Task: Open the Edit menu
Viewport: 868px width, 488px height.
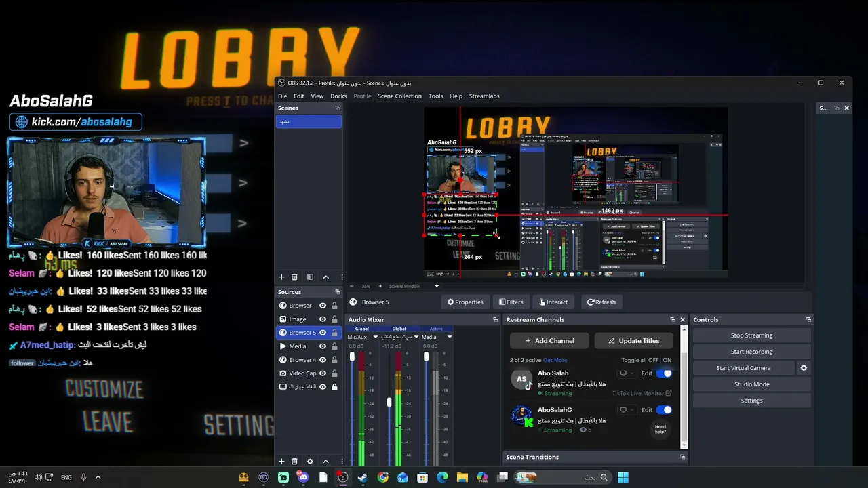Action: [x=298, y=96]
